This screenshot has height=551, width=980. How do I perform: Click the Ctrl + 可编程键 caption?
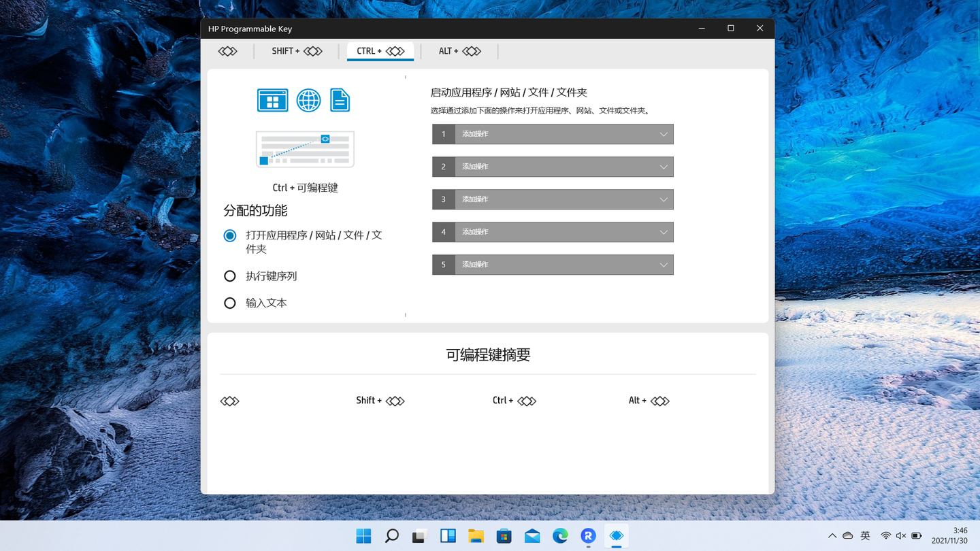[x=305, y=188]
